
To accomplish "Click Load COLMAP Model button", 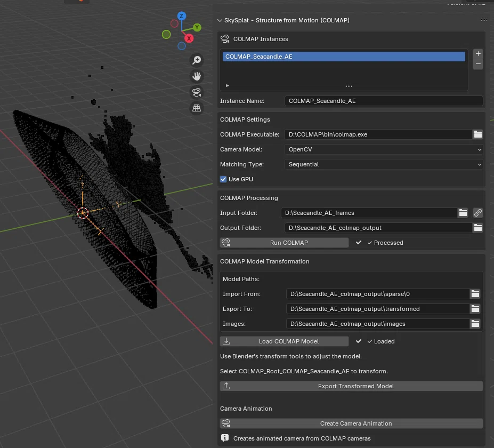I will [x=284, y=341].
